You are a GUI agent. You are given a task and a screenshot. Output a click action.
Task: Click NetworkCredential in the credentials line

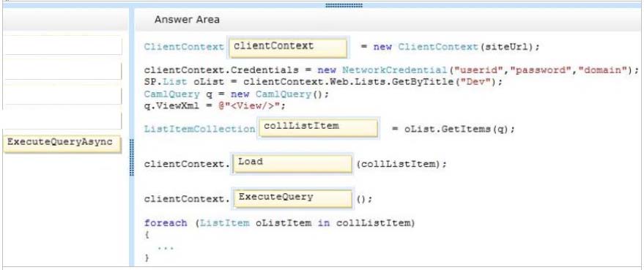pos(395,70)
